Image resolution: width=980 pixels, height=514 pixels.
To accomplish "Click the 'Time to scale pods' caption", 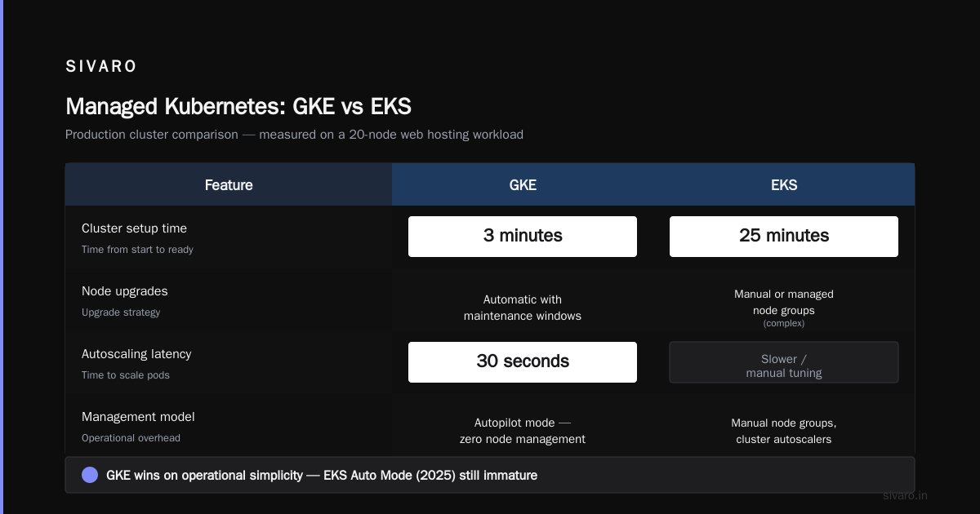I will 126,375.
